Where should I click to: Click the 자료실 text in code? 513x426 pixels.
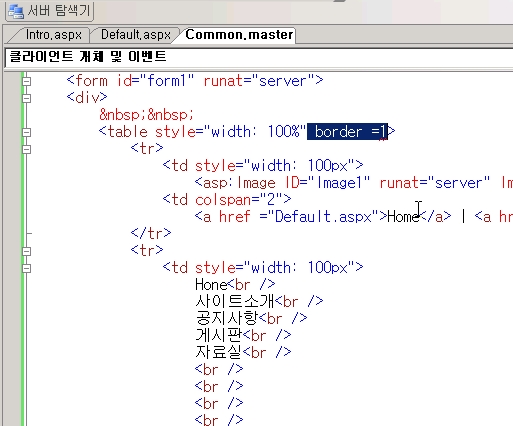point(219,353)
